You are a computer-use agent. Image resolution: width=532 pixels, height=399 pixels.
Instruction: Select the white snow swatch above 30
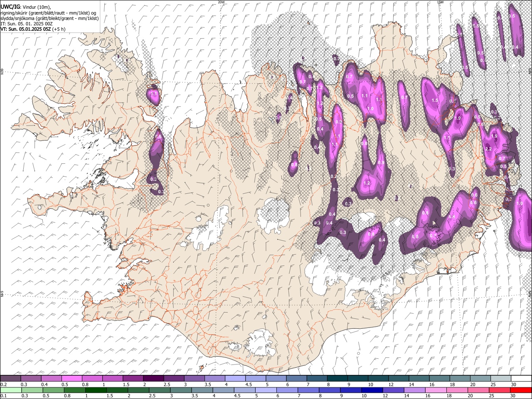tap(521, 379)
